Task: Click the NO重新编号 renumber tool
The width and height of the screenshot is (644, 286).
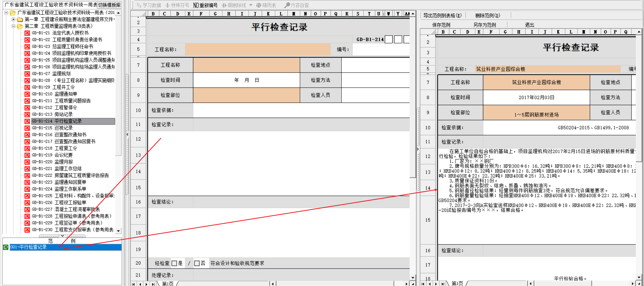Action: tap(205, 5)
